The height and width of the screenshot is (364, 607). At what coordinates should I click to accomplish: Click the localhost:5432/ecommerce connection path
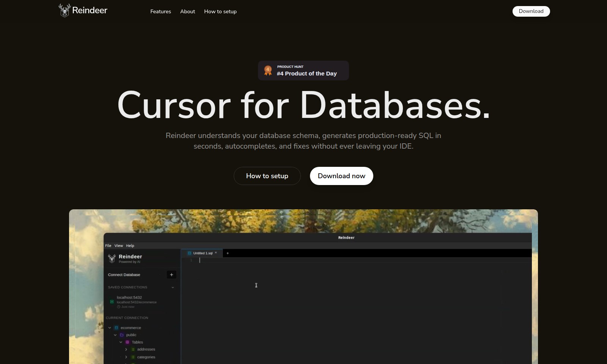[x=137, y=302]
